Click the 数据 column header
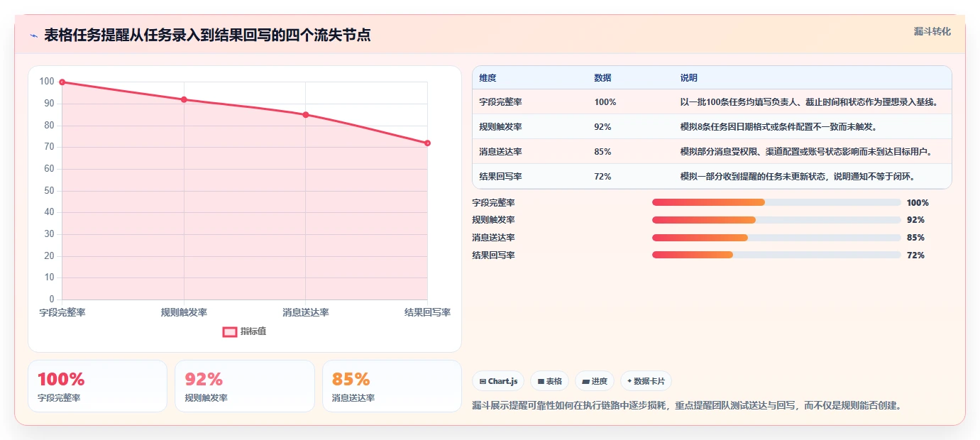980x440 pixels. click(x=602, y=78)
